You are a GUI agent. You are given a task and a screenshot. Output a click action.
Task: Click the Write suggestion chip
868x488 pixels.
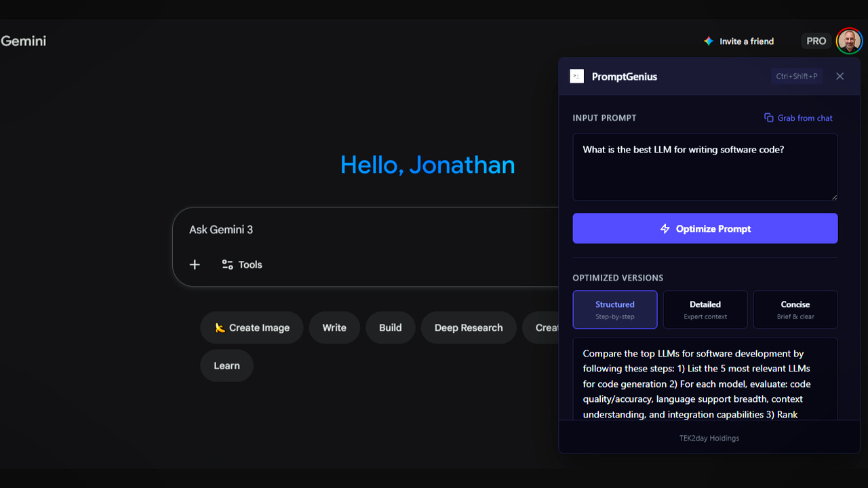click(334, 327)
